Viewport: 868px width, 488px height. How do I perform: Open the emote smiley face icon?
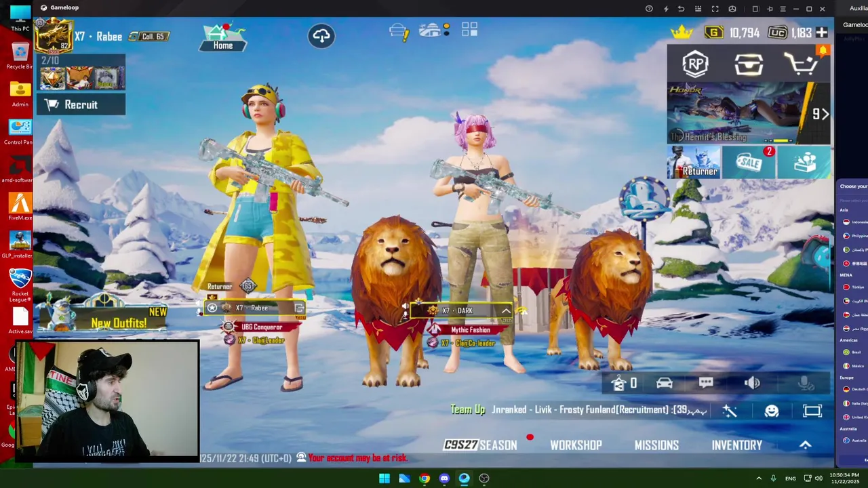(x=772, y=411)
